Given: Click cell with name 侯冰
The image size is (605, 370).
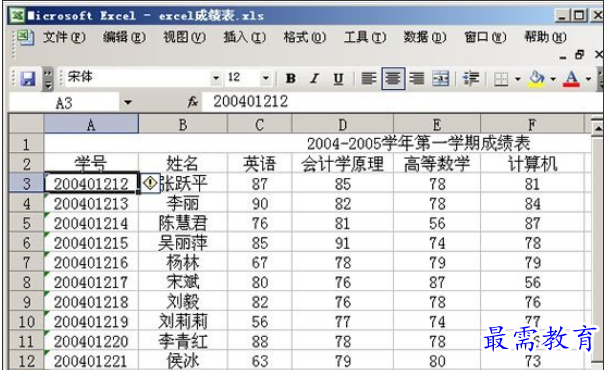Looking at the screenshot, I should click(x=183, y=361).
